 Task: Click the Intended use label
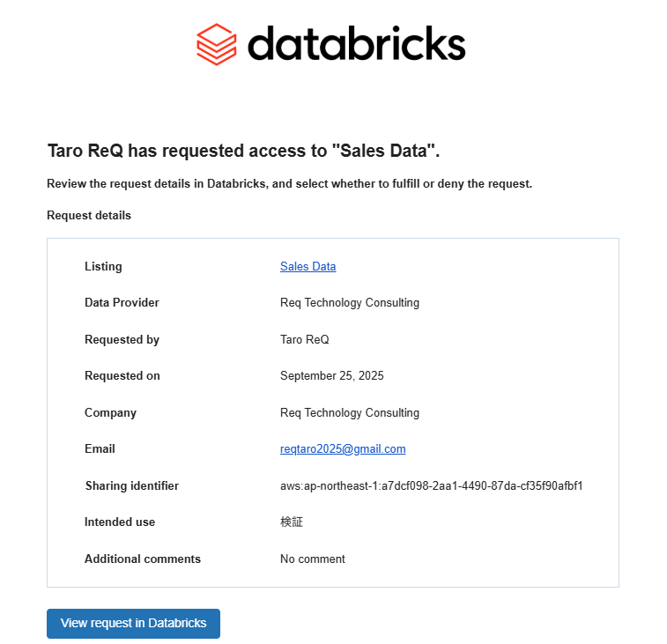[120, 522]
